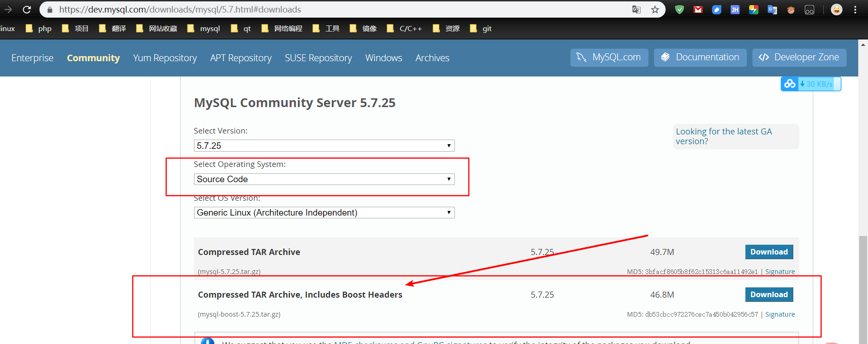Open the Tampermonkey monkey extension icon
Viewport: 868px width, 344px height.
coord(791,9)
